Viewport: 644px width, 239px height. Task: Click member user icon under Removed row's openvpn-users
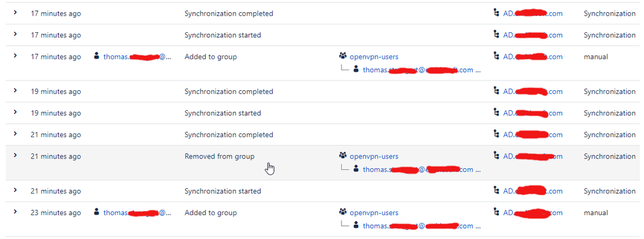pyautogui.click(x=356, y=169)
